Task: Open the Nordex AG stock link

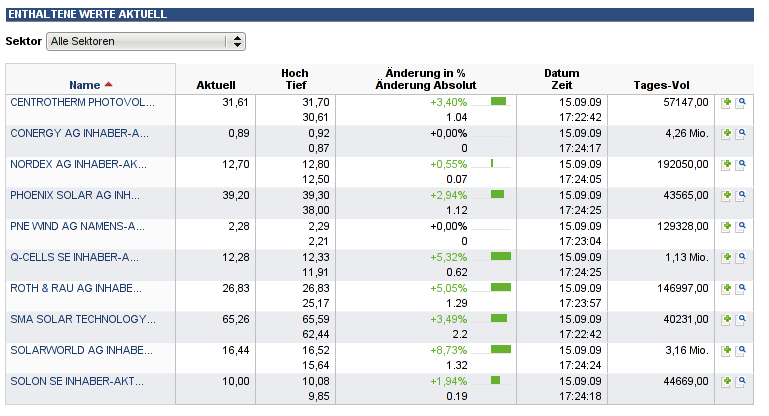Action: 78,164
